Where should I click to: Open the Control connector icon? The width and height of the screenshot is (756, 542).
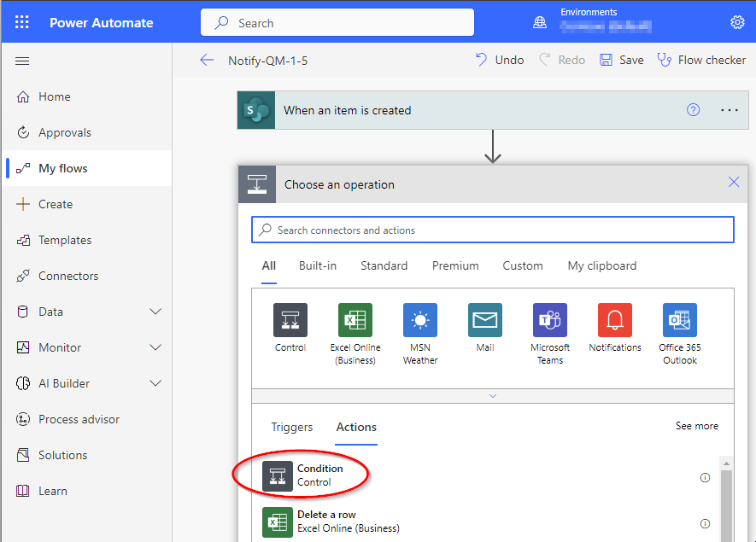pos(290,320)
